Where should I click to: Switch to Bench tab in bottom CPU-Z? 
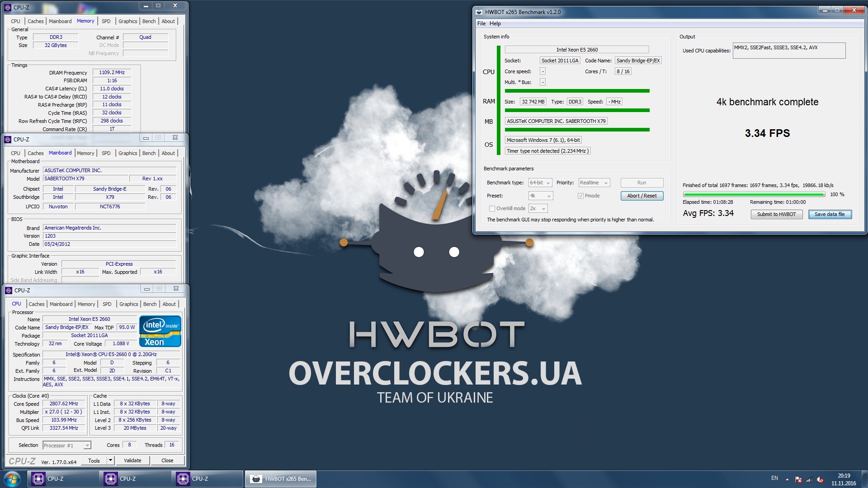tap(150, 304)
